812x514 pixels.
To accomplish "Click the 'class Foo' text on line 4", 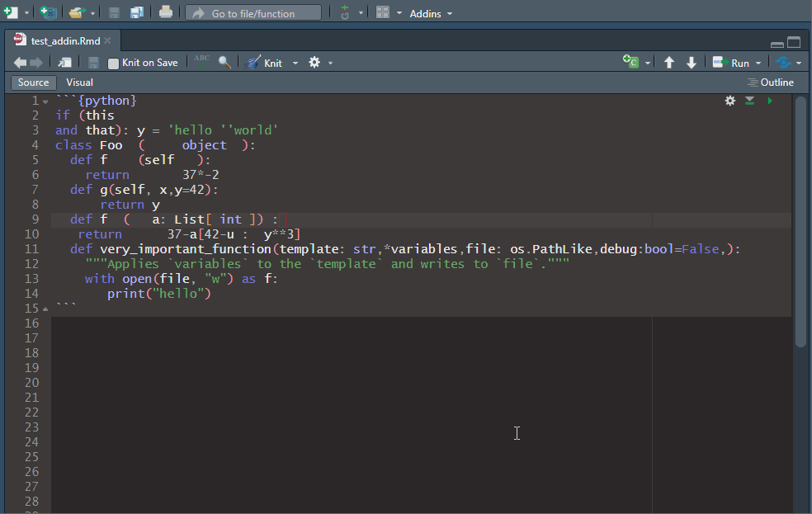I will click(89, 145).
